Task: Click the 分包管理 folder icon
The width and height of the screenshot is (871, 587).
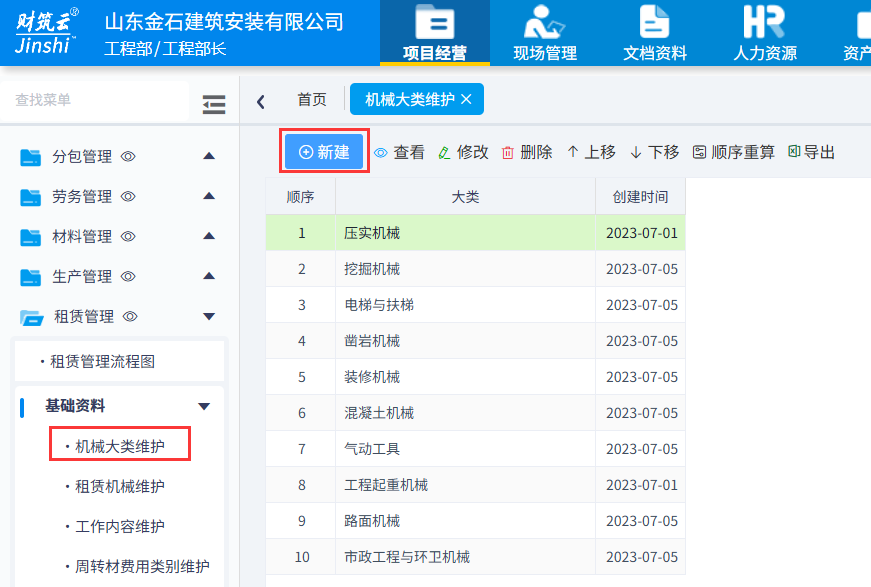Action: (x=31, y=157)
